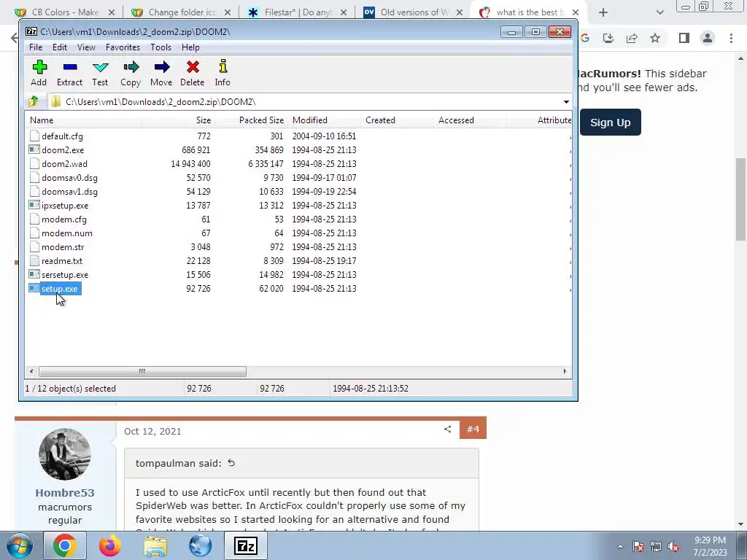
Task: Show hidden system tray icons
Action: [620, 546]
